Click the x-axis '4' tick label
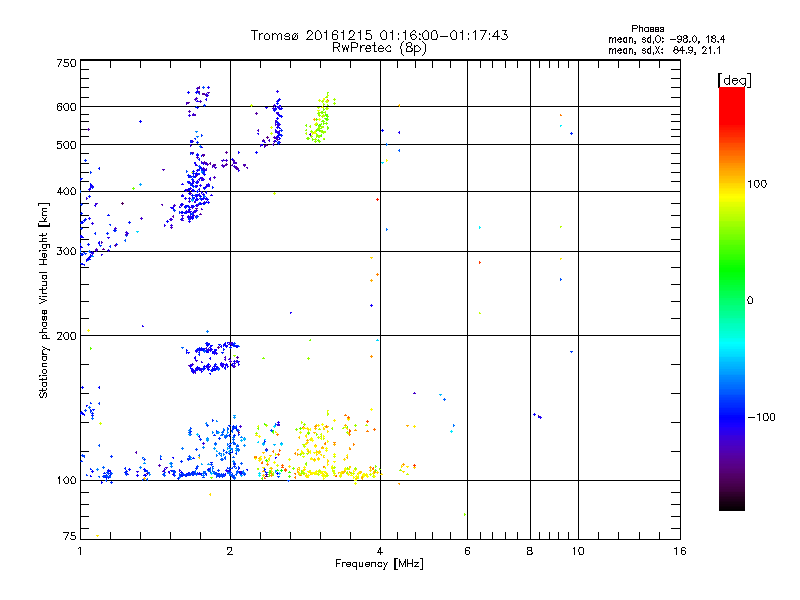Screen dimensions: 800x600 pyautogui.click(x=380, y=551)
